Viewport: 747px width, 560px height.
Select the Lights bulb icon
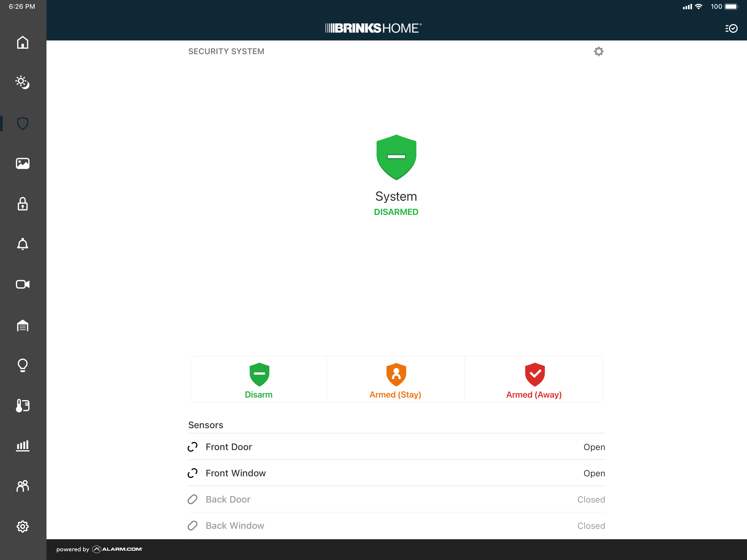(x=22, y=365)
